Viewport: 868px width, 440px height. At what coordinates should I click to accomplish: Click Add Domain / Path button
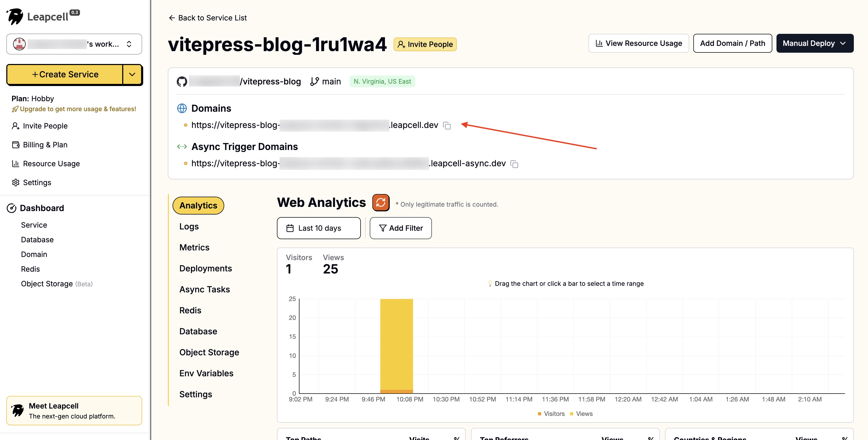732,43
